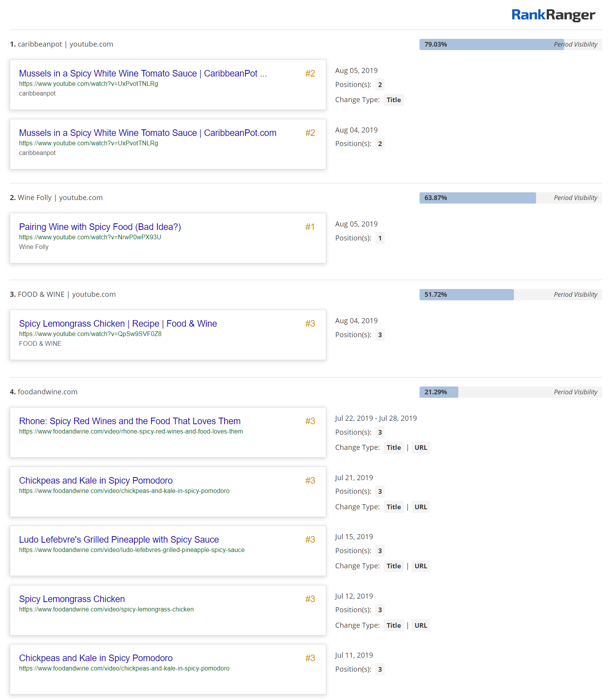Image resolution: width=613 pixels, height=700 pixels.
Task: Select the foodandwine.com domain heading
Action: click(x=47, y=392)
